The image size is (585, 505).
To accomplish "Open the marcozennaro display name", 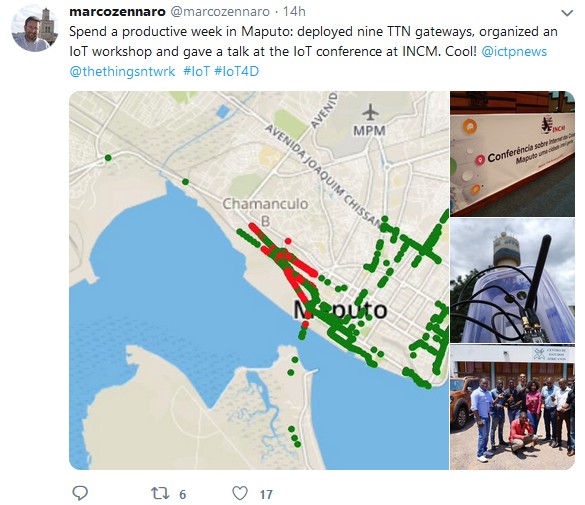I will tap(118, 12).
